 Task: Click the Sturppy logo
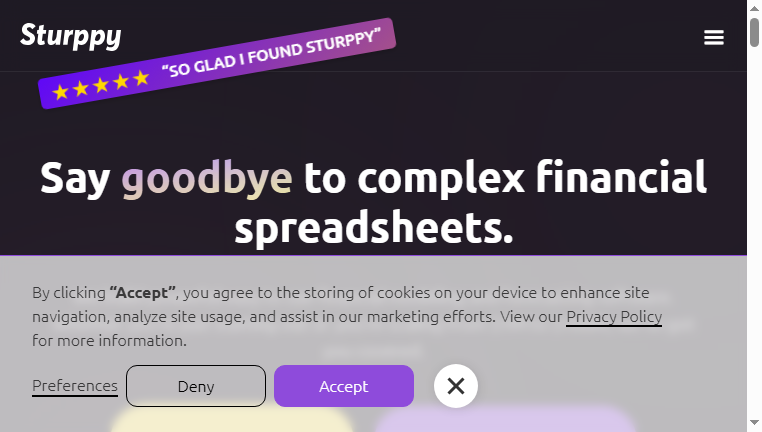(x=70, y=36)
